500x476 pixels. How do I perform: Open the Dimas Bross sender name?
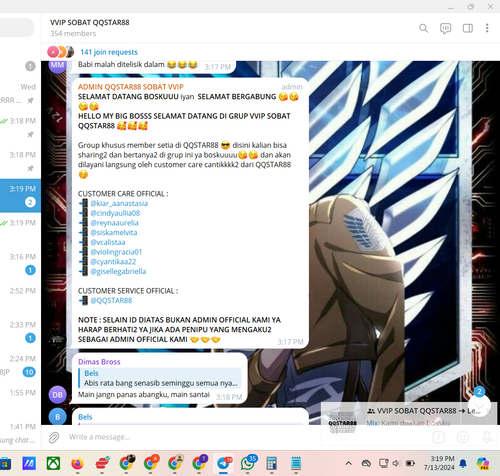point(99,362)
